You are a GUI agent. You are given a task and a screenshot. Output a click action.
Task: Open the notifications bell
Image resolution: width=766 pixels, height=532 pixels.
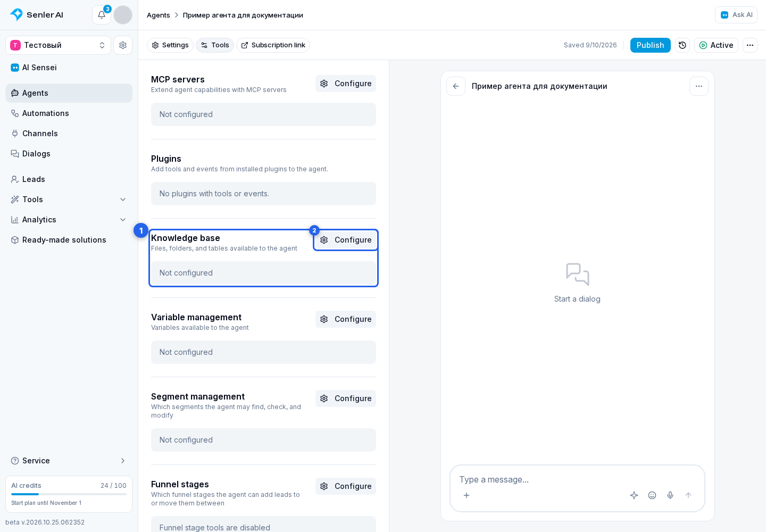tap(102, 15)
